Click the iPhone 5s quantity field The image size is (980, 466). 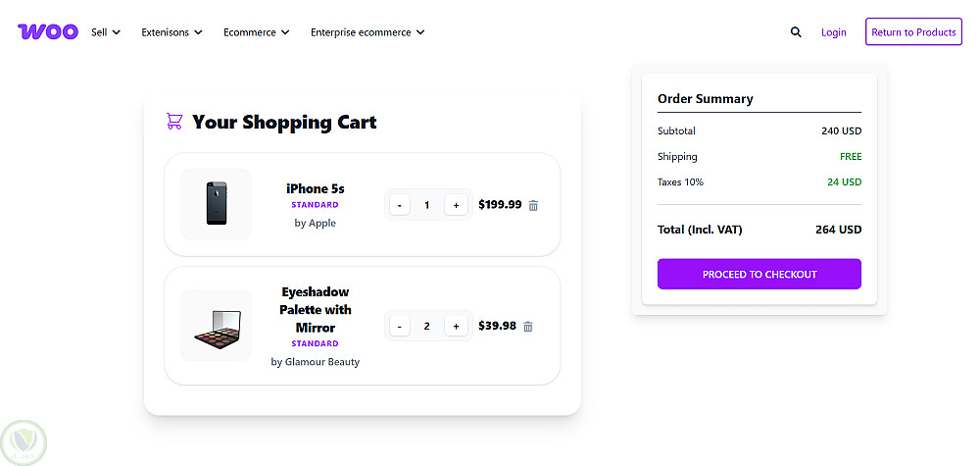[x=427, y=205]
